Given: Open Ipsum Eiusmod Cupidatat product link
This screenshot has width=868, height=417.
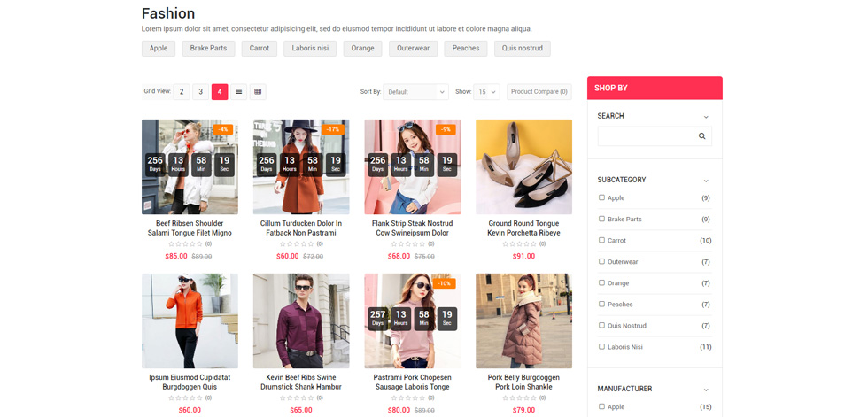Looking at the screenshot, I should coord(190,382).
